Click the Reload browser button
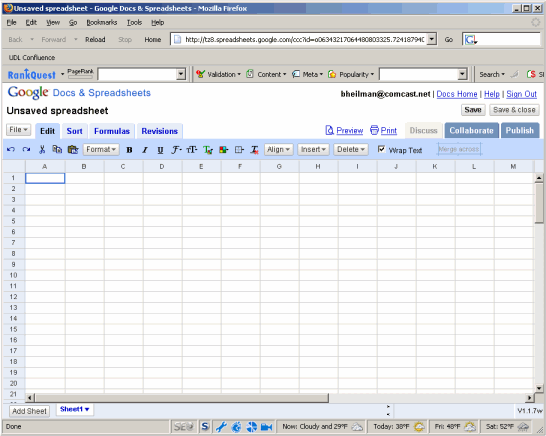 point(95,40)
